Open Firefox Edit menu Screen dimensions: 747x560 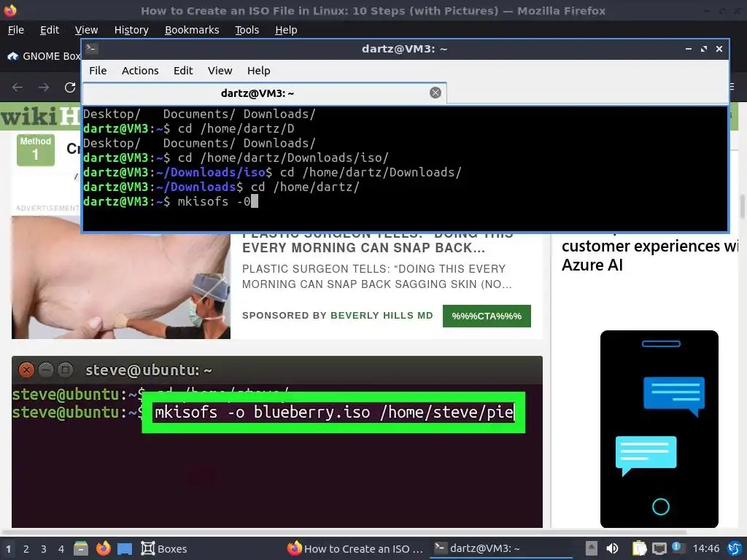[50, 30]
